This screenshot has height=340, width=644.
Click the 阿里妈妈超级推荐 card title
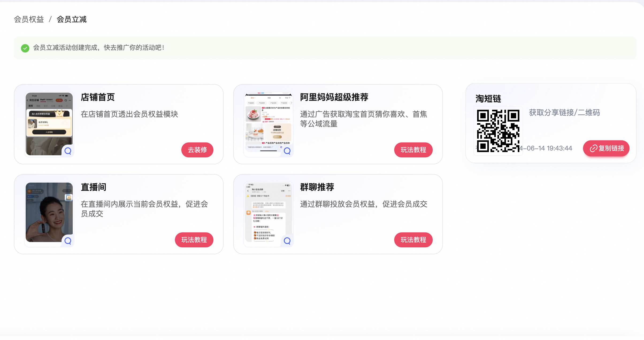point(334,97)
